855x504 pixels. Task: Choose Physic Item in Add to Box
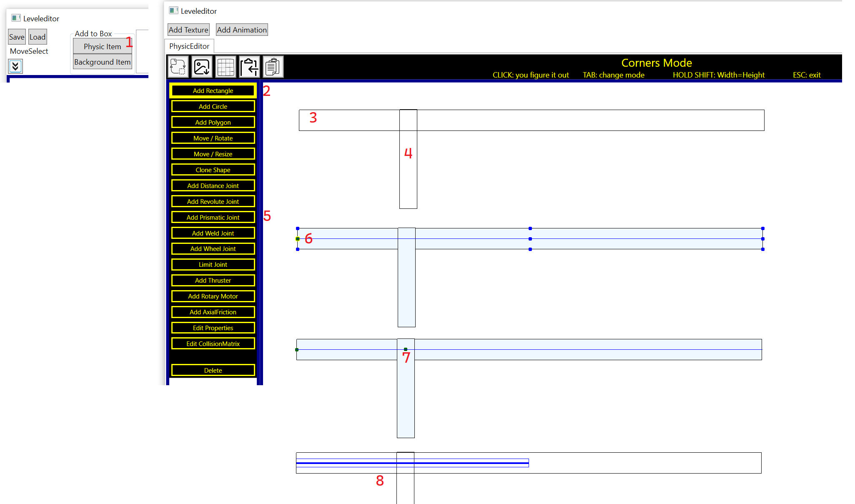pyautogui.click(x=102, y=46)
